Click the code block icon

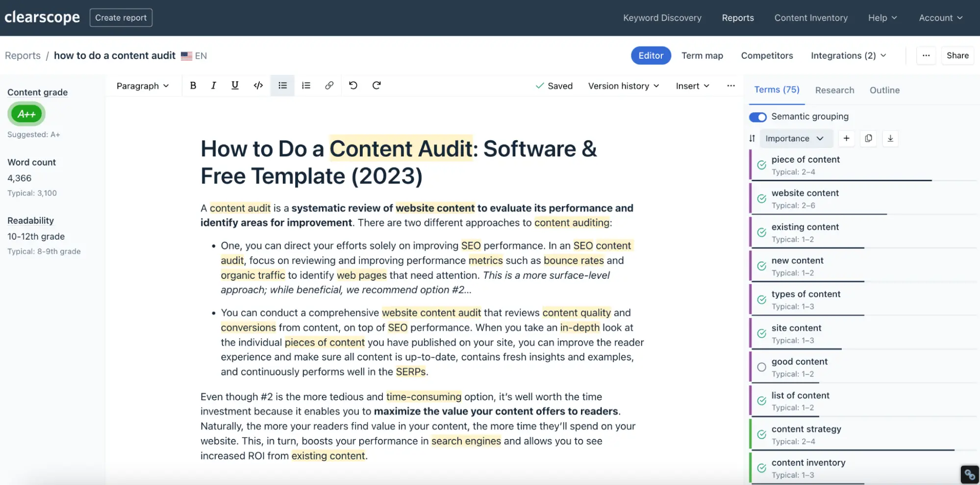(x=258, y=85)
